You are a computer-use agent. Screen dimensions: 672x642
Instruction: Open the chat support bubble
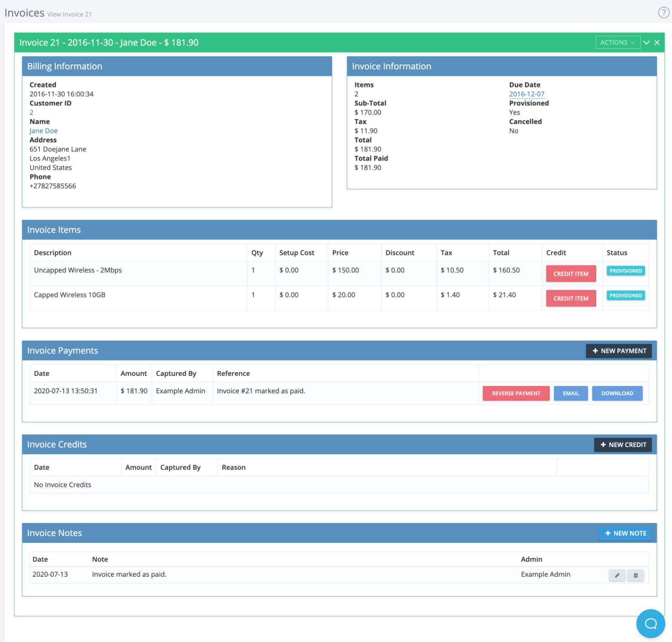tap(651, 623)
